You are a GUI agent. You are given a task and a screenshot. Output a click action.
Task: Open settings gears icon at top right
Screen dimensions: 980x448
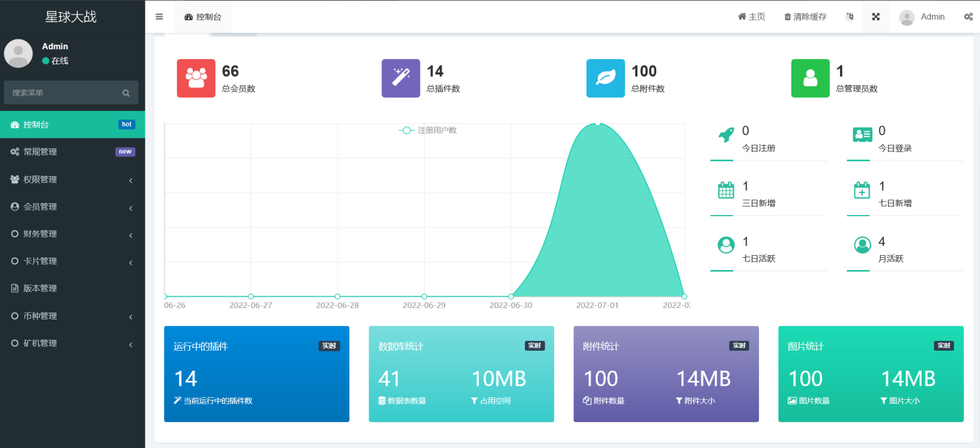click(968, 17)
